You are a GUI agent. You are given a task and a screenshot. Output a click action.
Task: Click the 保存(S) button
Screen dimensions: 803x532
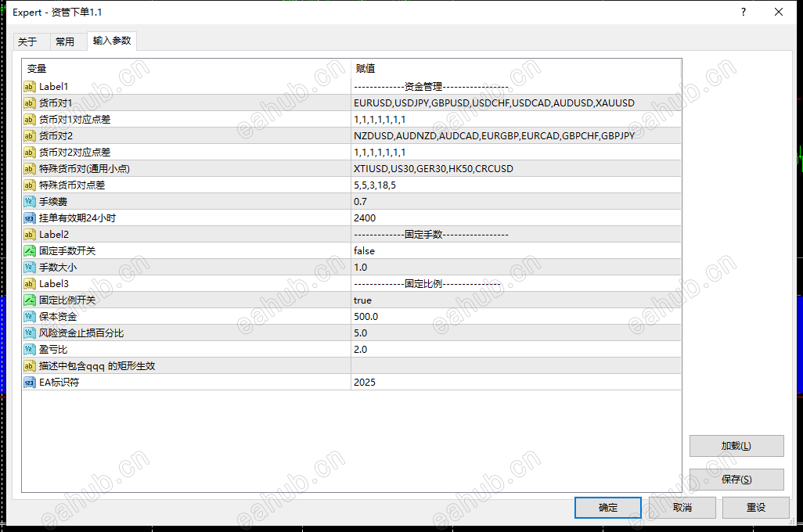point(736,480)
